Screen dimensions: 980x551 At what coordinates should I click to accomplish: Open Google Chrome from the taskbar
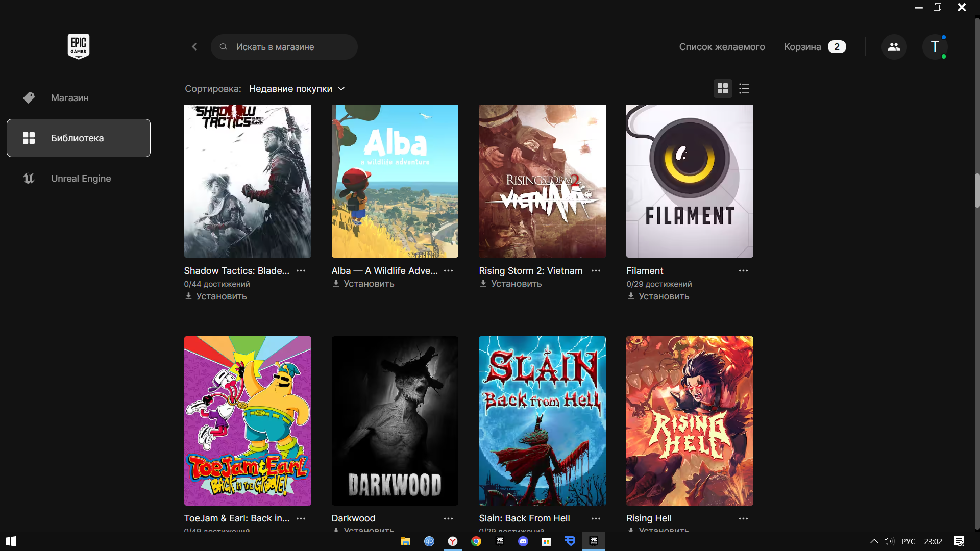(476, 541)
